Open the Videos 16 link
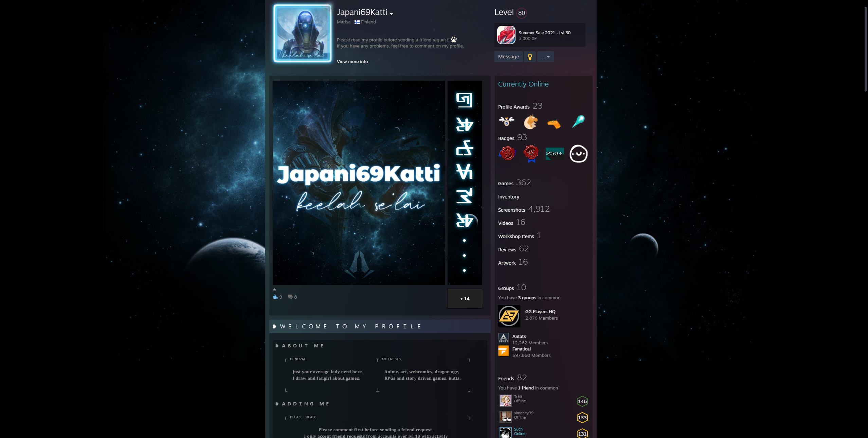This screenshot has width=868, height=438. point(511,223)
